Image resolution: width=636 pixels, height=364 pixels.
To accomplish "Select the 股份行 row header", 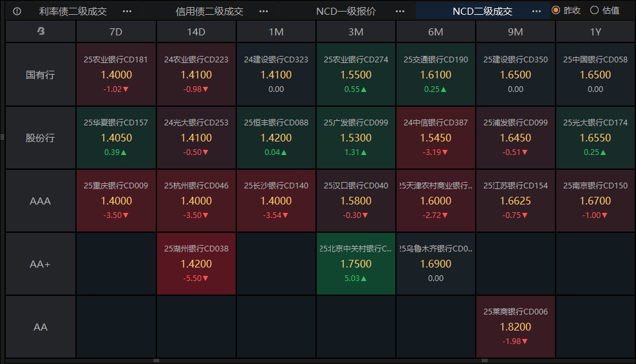I will tap(41, 138).
